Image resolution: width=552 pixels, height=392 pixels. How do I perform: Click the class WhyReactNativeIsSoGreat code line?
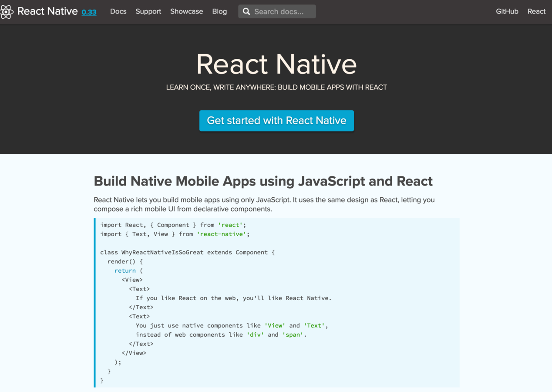188,253
